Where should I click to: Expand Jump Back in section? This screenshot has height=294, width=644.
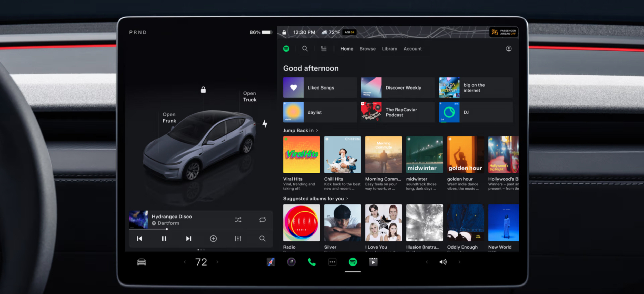coord(301,130)
